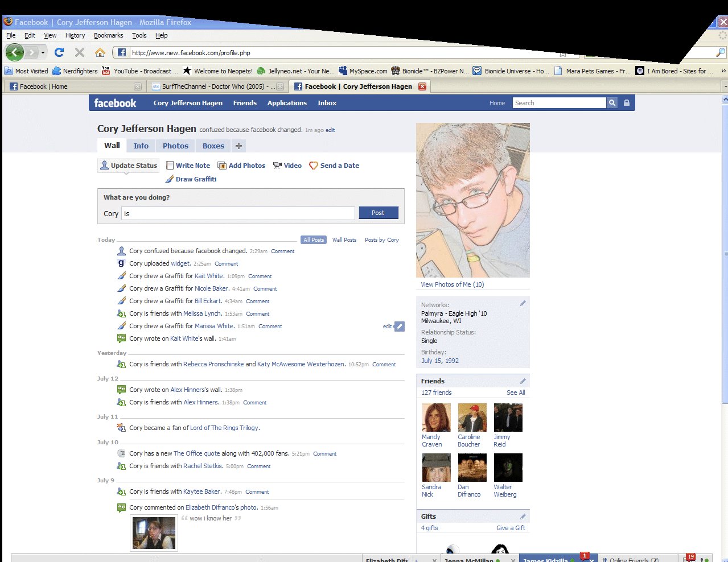Open the lock icon in the navigation bar
The height and width of the screenshot is (562, 728).
[626, 103]
